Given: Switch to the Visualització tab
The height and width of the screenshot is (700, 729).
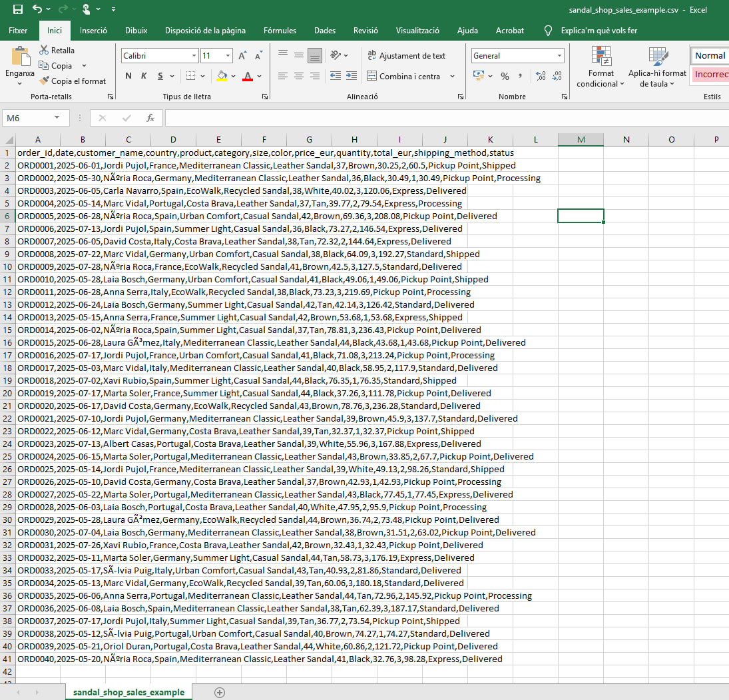Looking at the screenshot, I should (417, 31).
